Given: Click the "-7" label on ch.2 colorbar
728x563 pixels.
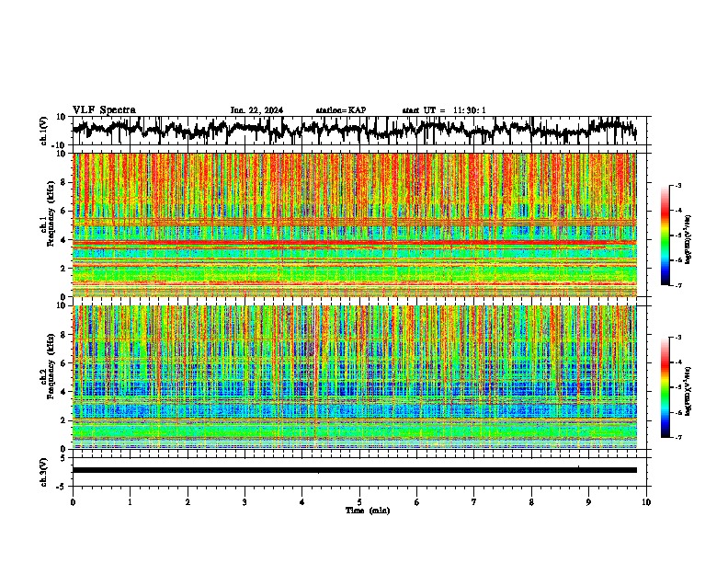Looking at the screenshot, I should (x=678, y=438).
